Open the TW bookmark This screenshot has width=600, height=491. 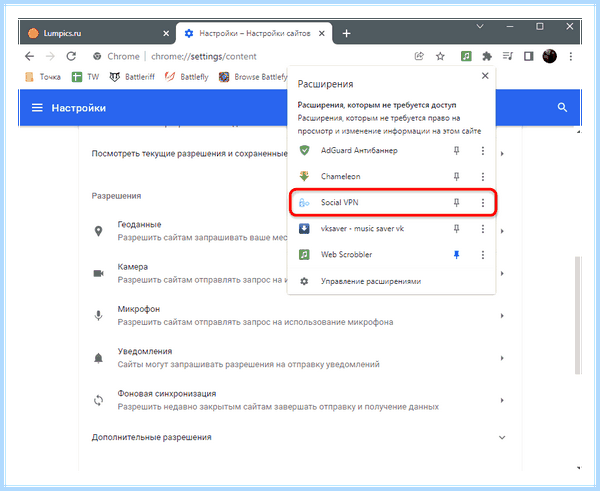coord(85,77)
